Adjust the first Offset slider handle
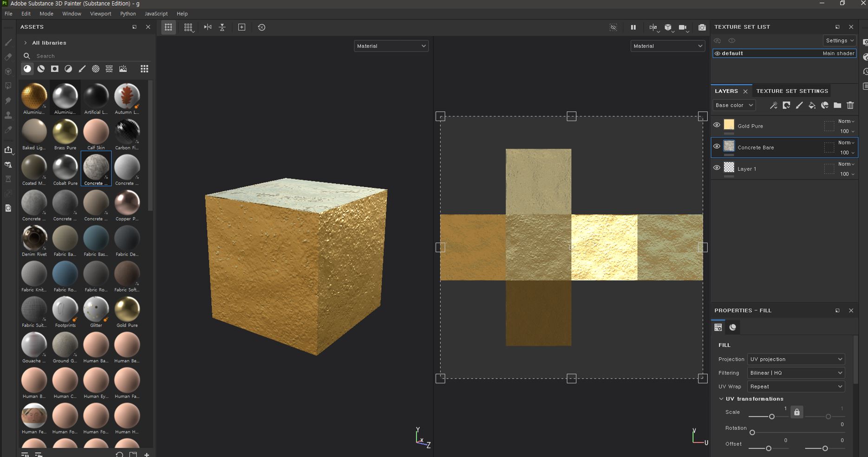The width and height of the screenshot is (868, 457). (769, 448)
